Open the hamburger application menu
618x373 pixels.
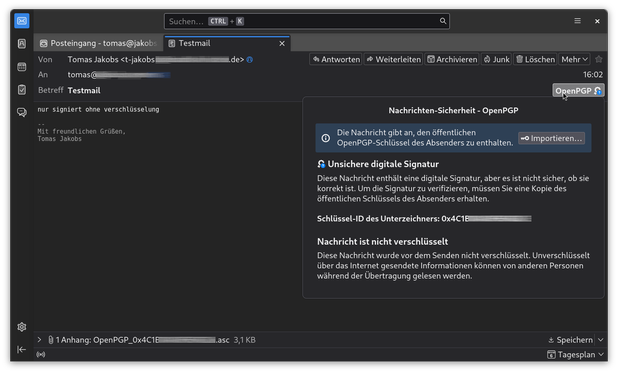pos(577,21)
